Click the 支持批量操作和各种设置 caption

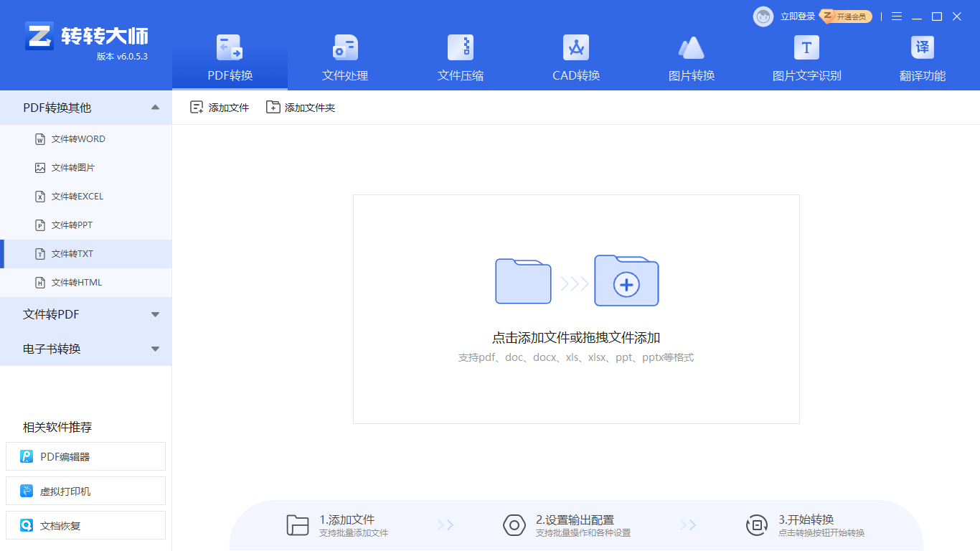tap(583, 533)
